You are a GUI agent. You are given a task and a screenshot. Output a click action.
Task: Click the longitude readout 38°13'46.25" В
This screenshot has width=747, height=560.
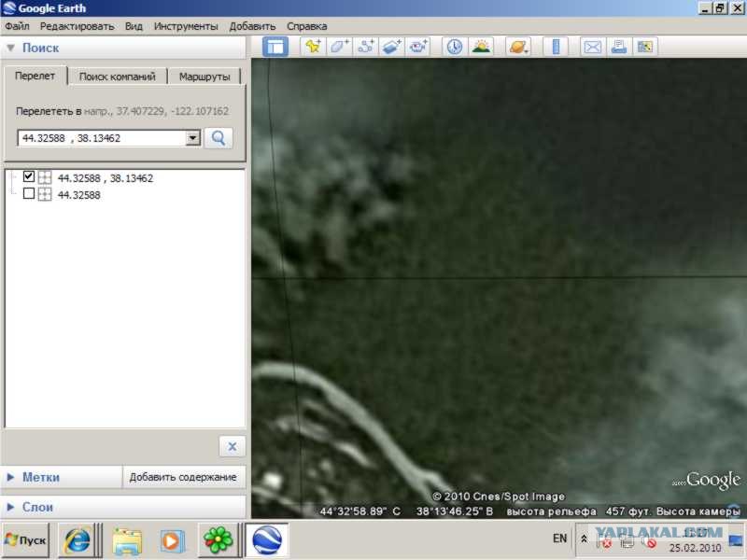(x=455, y=511)
